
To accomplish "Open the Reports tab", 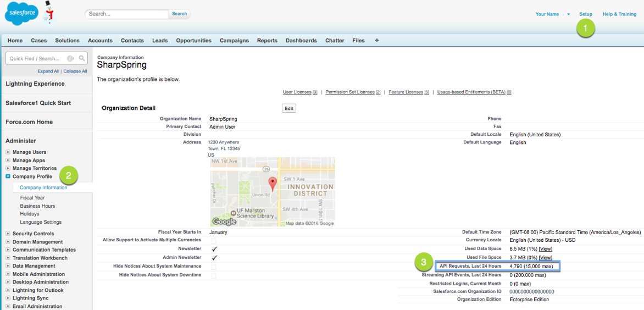I will 268,40.
